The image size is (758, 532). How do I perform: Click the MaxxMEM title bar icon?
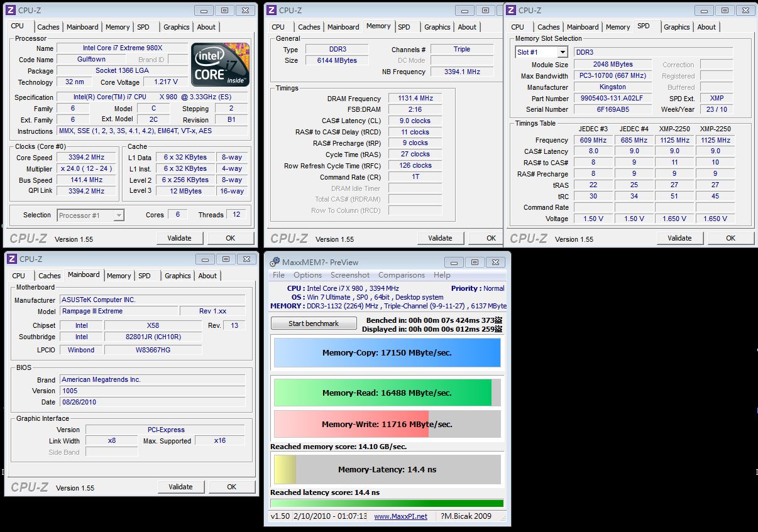tap(275, 262)
